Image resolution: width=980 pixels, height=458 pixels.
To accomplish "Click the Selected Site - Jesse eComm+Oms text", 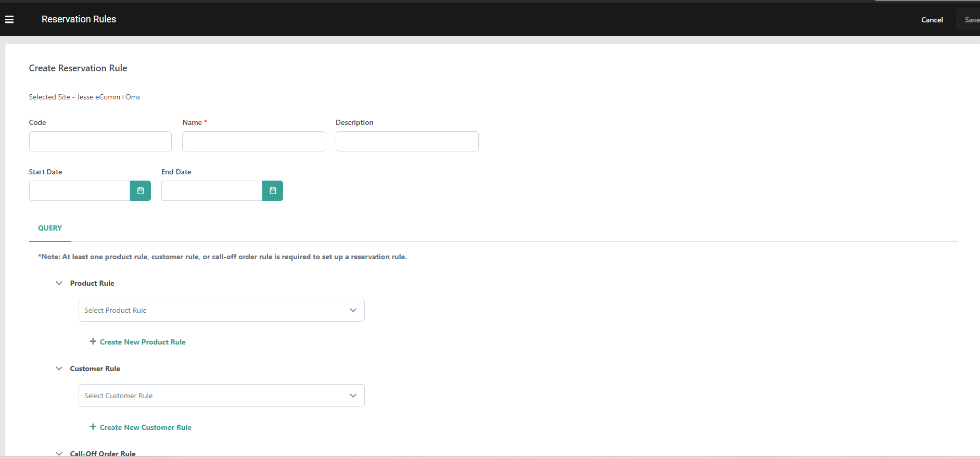I will (84, 97).
